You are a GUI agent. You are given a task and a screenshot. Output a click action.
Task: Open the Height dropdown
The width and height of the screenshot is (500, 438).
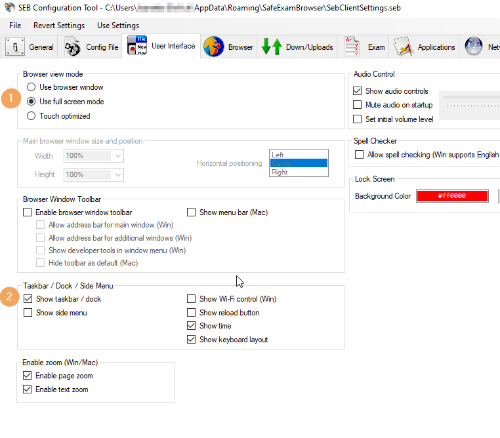pos(93,175)
